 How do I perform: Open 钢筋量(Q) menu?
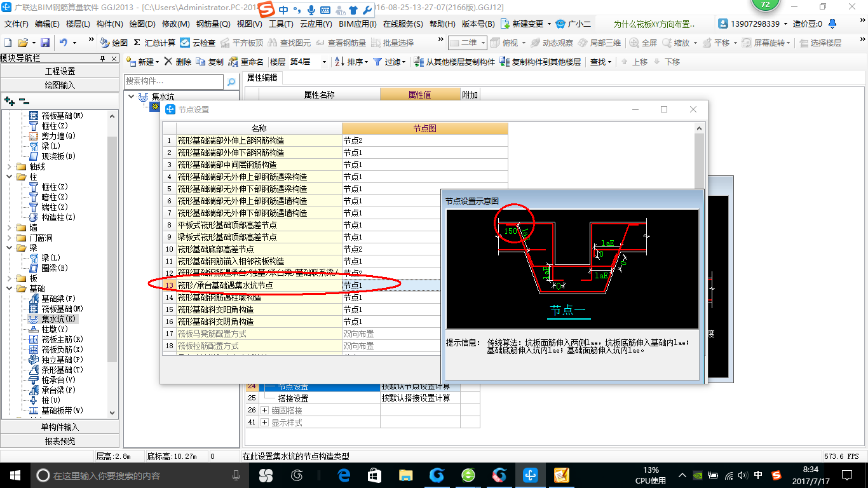[213, 24]
